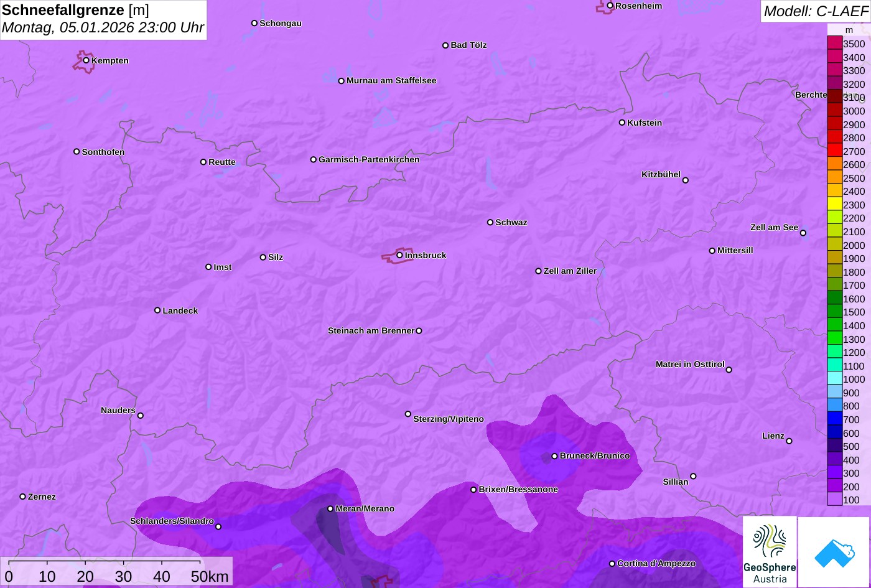Click the Sonthofen city label
This screenshot has width=871, height=588.
pos(103,152)
